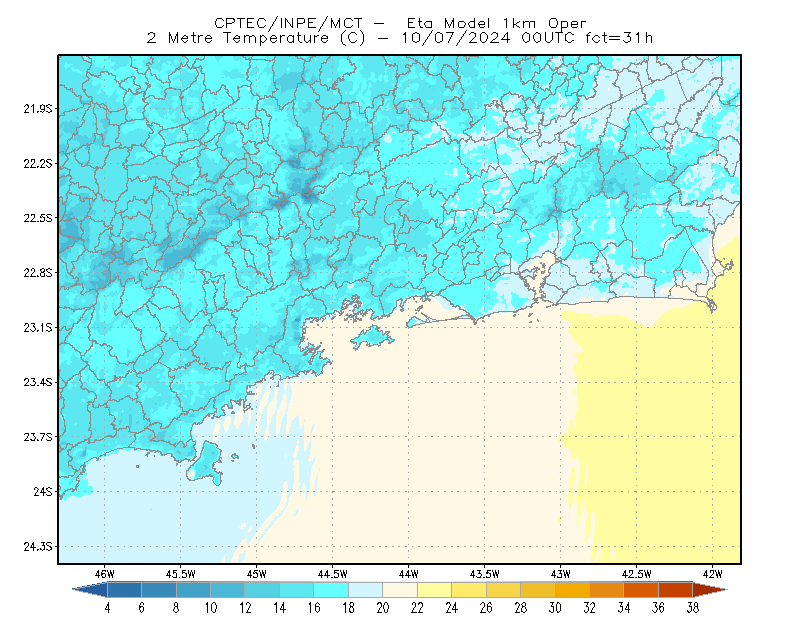Pick the 24–26 degree yellow legend swatch

click(469, 590)
